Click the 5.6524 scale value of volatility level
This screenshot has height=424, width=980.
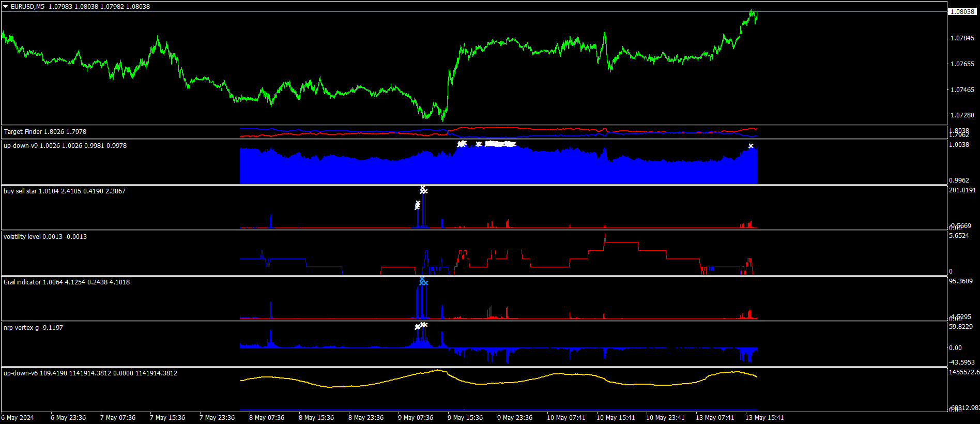[959, 236]
